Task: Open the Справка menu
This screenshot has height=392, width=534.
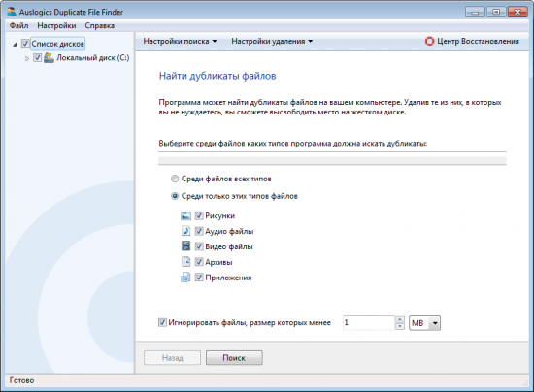Action: click(x=99, y=25)
